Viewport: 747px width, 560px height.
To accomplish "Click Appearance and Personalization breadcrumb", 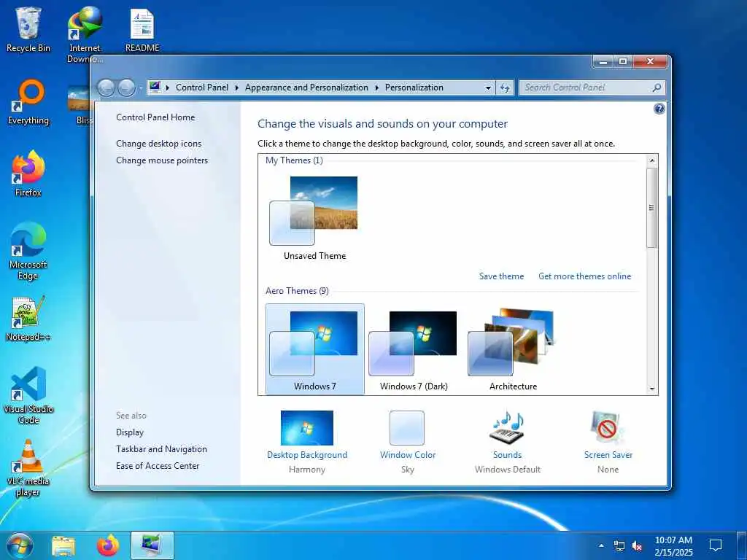I will click(306, 87).
